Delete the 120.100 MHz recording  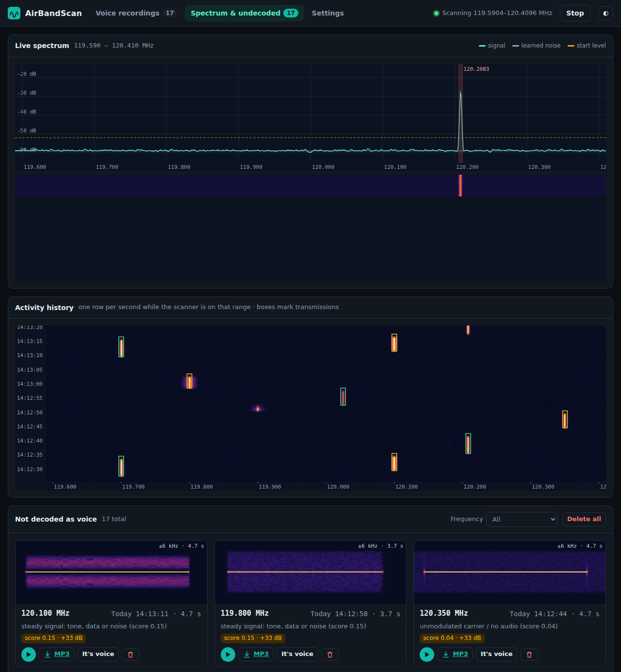(x=131, y=655)
